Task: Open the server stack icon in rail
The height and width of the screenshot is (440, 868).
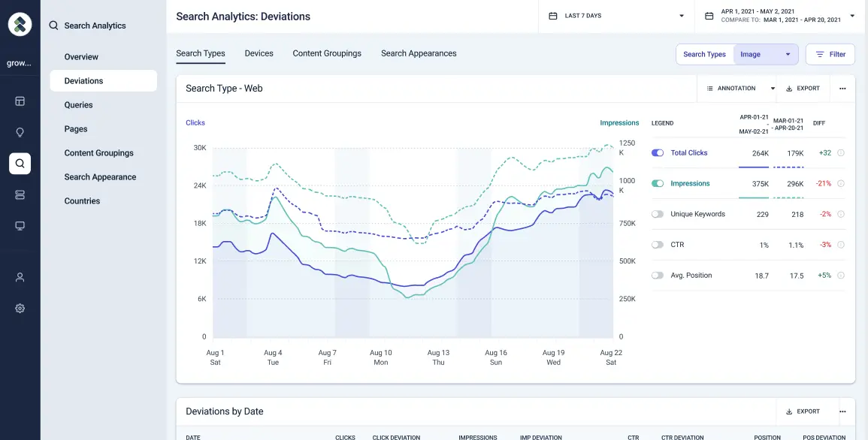Action: (20, 194)
